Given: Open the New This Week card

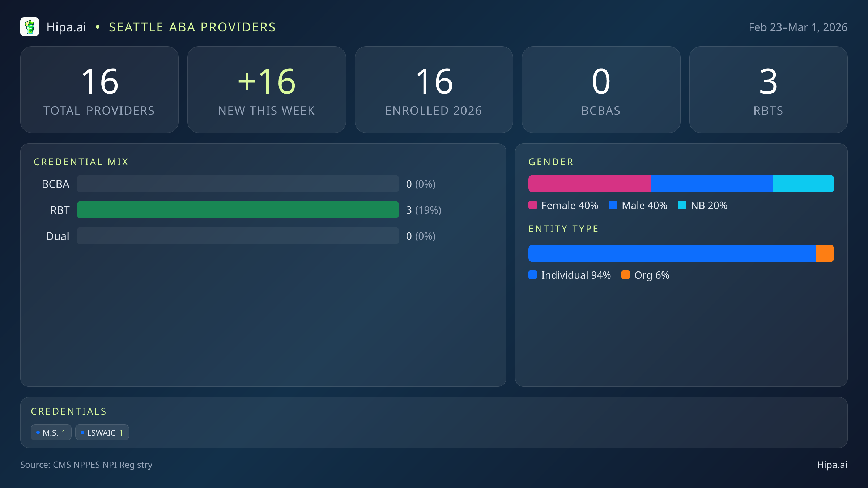Looking at the screenshot, I should [x=267, y=90].
